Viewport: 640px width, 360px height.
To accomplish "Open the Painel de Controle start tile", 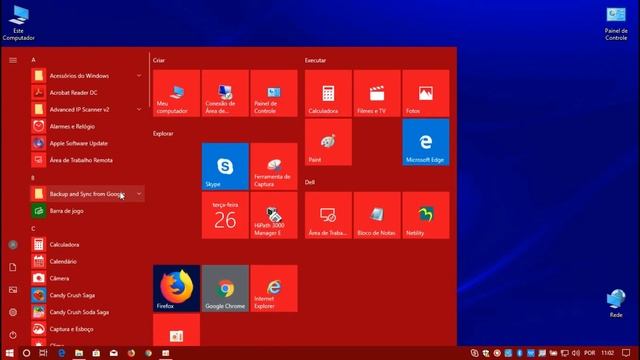I will coord(274,93).
